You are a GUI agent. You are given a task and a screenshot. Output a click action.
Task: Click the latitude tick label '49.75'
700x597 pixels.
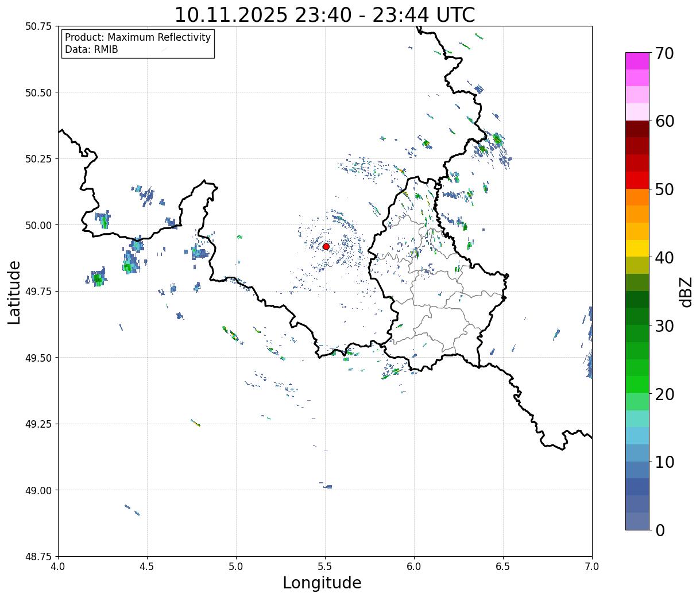(39, 292)
